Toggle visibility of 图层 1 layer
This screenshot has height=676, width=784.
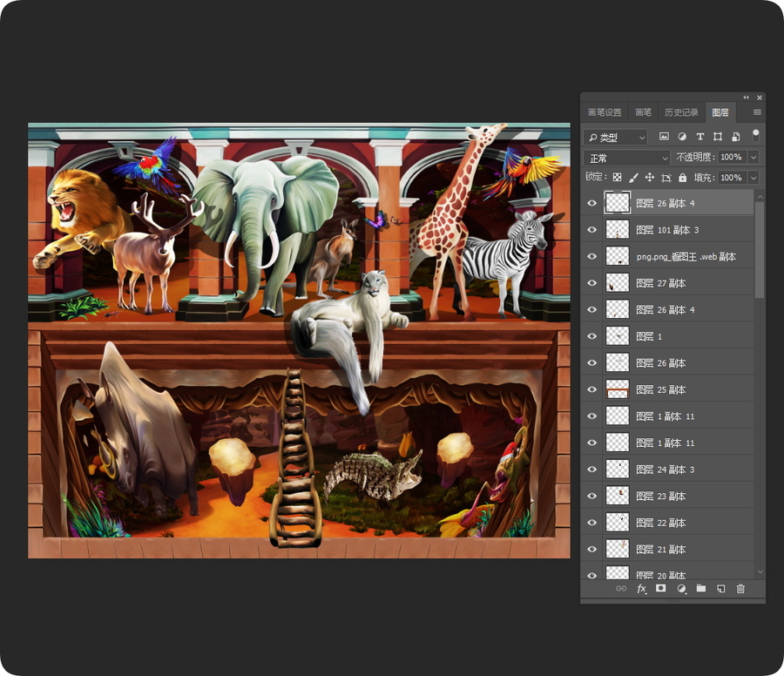pyautogui.click(x=592, y=336)
